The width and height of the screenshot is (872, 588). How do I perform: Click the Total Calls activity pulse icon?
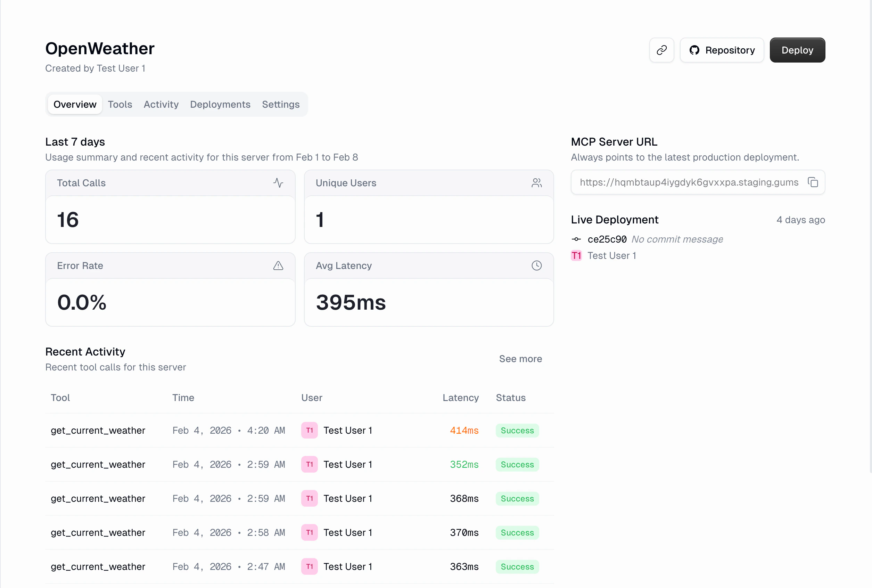tap(278, 183)
